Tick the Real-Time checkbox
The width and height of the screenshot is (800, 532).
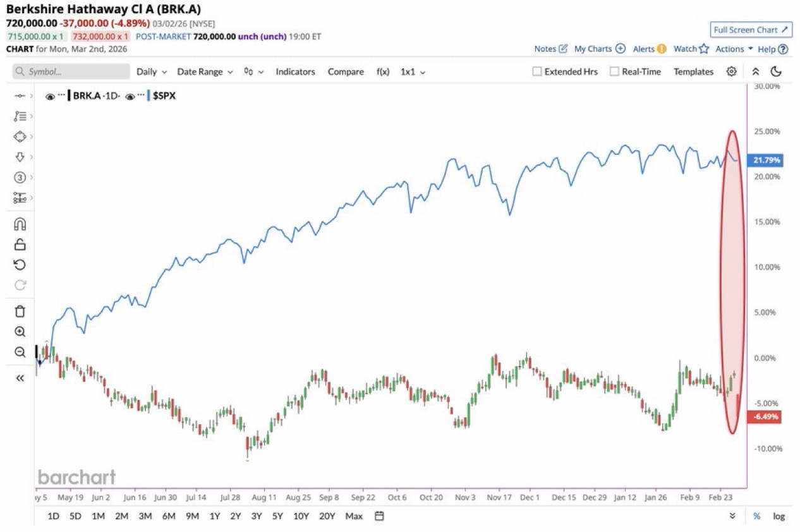pyautogui.click(x=614, y=72)
